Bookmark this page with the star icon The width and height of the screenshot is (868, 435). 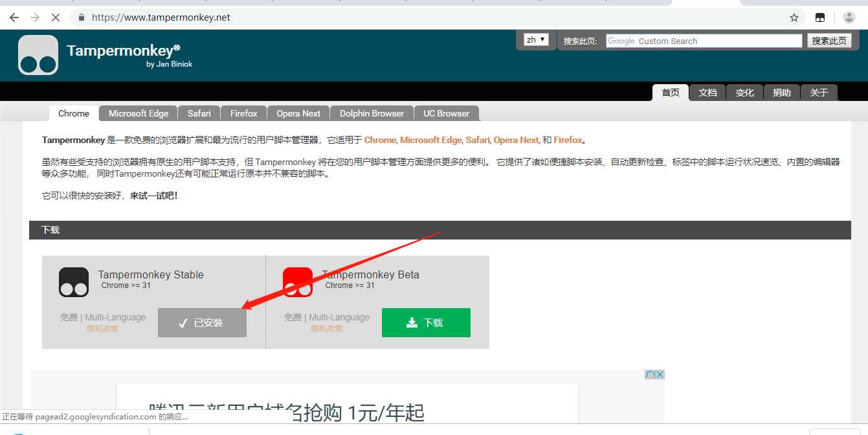click(x=794, y=17)
